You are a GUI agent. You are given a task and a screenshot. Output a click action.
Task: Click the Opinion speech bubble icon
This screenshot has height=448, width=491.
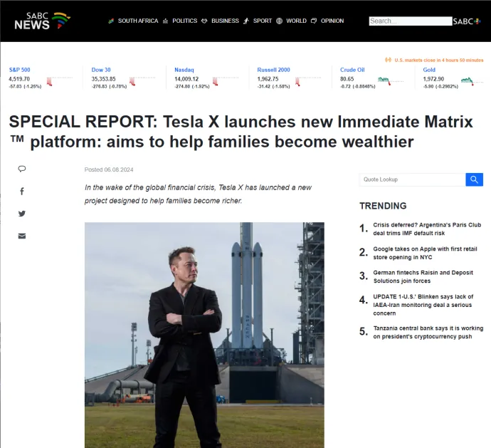314,21
